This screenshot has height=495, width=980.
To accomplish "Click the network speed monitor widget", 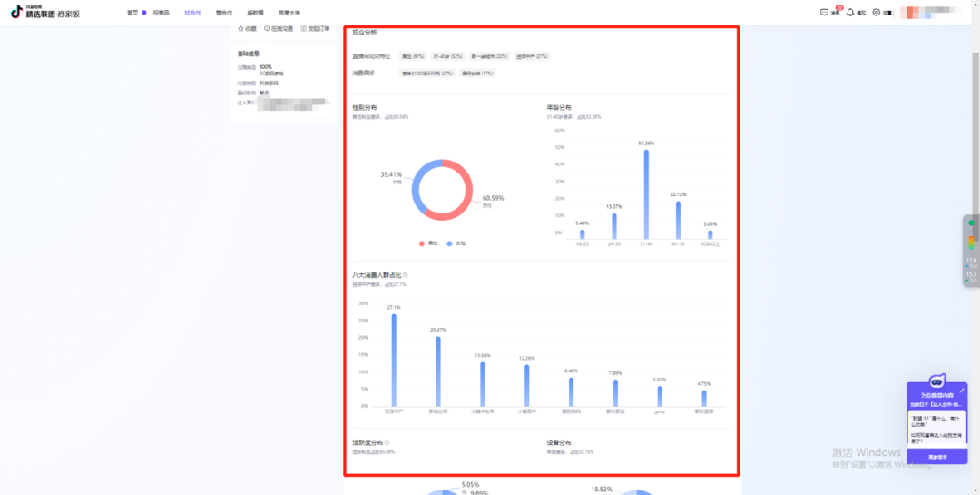I will [x=971, y=251].
